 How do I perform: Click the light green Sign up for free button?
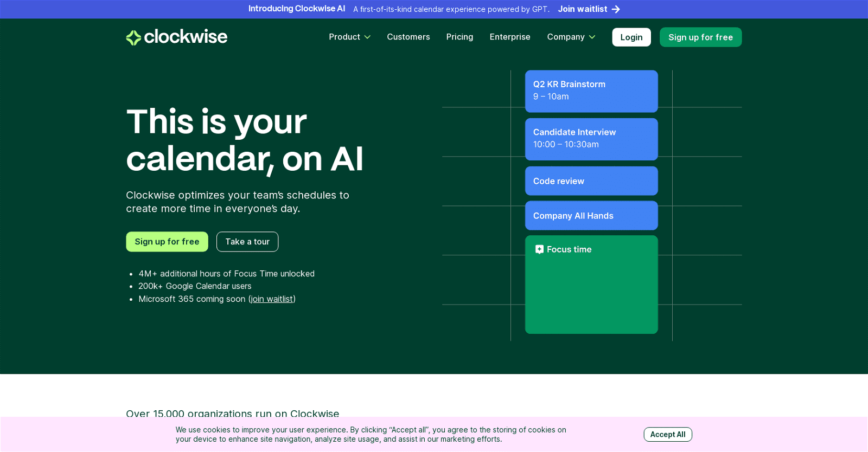pyautogui.click(x=167, y=242)
